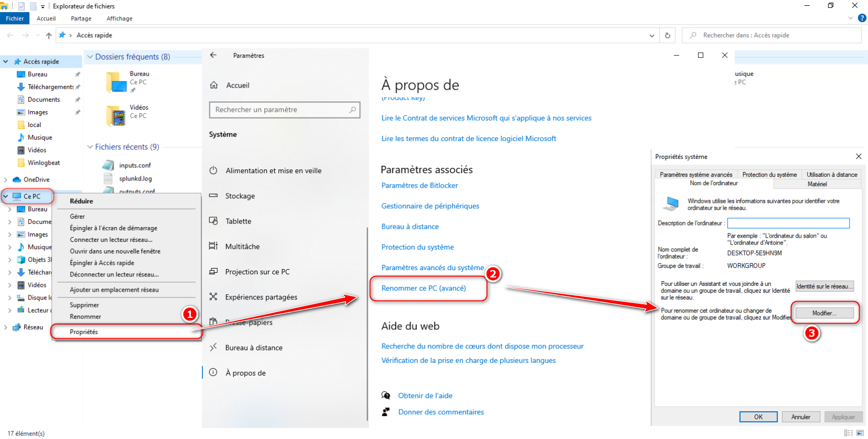The width and height of the screenshot is (868, 439).
Task: Select Réseau in navigation pane
Action: point(33,327)
